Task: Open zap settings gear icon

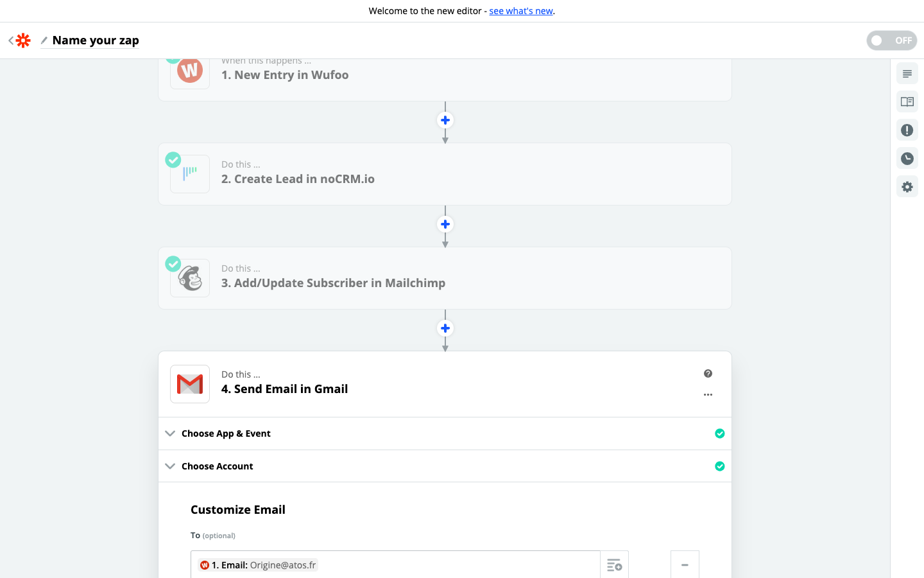Action: 907,187
